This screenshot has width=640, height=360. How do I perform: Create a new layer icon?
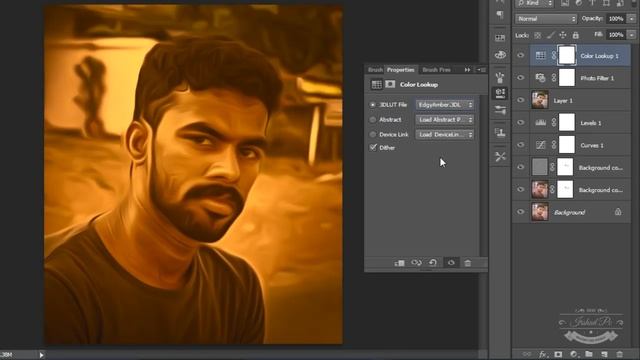(604, 354)
